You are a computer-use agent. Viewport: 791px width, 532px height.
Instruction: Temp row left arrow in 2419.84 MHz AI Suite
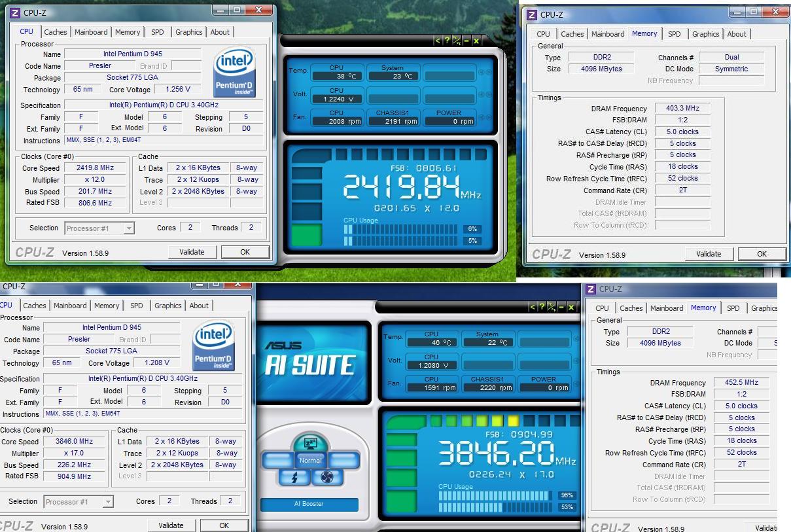[481, 73]
